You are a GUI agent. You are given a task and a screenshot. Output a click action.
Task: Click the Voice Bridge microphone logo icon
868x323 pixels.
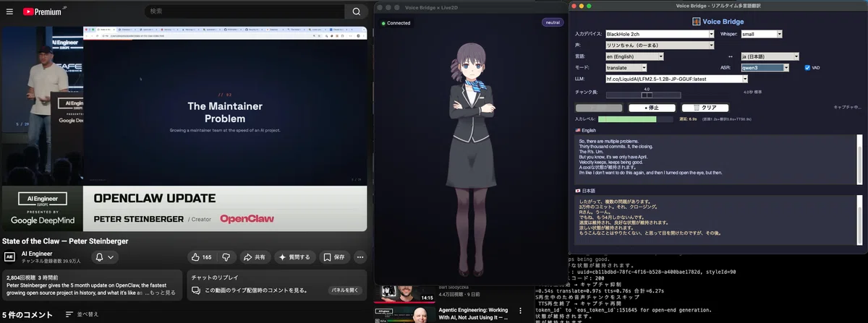pyautogui.click(x=696, y=21)
